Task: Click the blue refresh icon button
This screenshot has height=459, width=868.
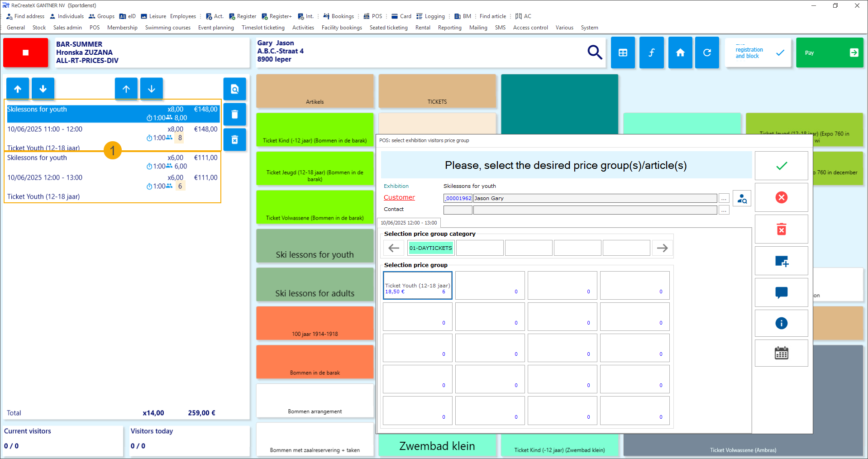Action: click(706, 53)
